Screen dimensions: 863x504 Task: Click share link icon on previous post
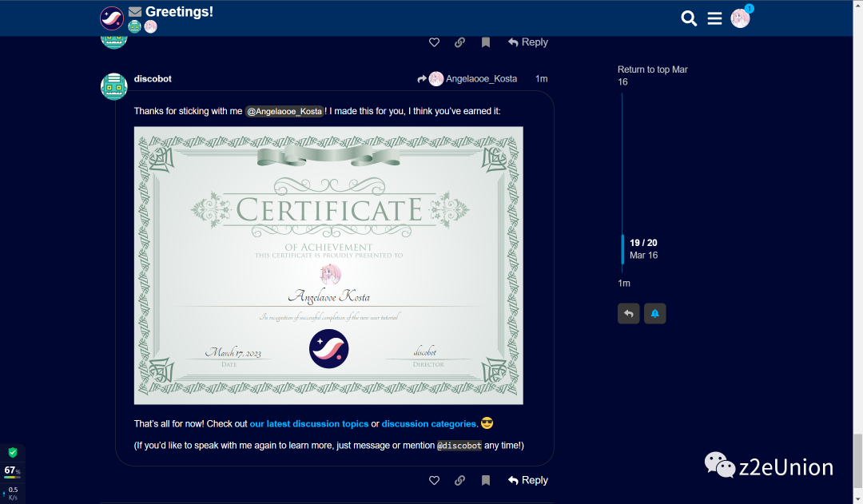459,42
